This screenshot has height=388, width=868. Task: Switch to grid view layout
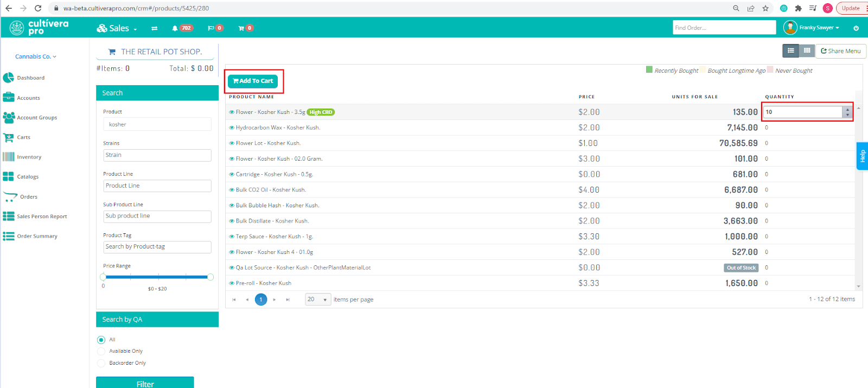(807, 50)
